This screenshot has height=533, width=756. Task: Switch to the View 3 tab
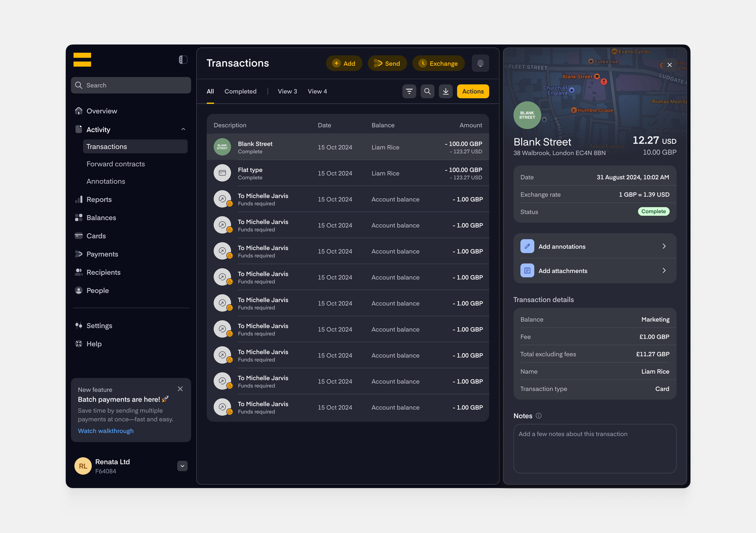click(x=287, y=91)
